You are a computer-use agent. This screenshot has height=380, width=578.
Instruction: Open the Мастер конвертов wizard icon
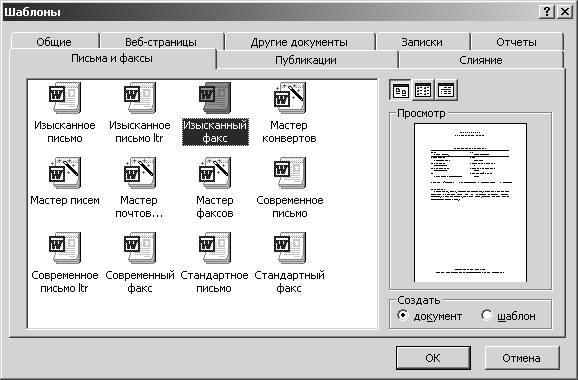pos(290,98)
